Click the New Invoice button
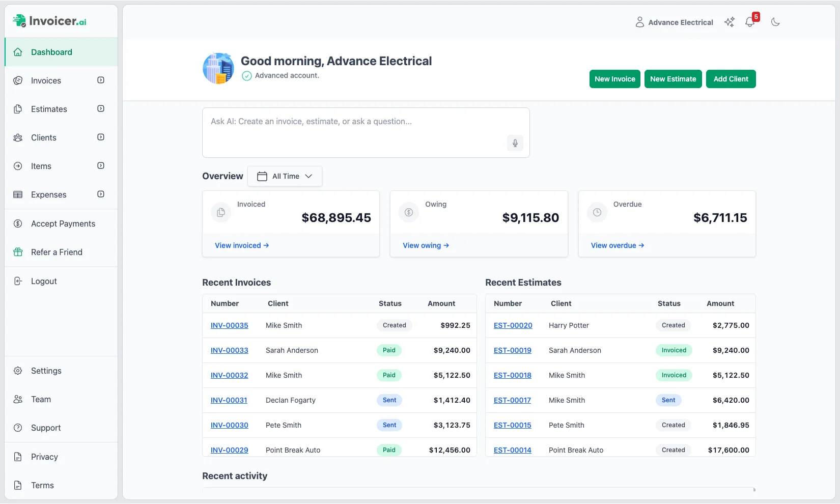 [615, 79]
